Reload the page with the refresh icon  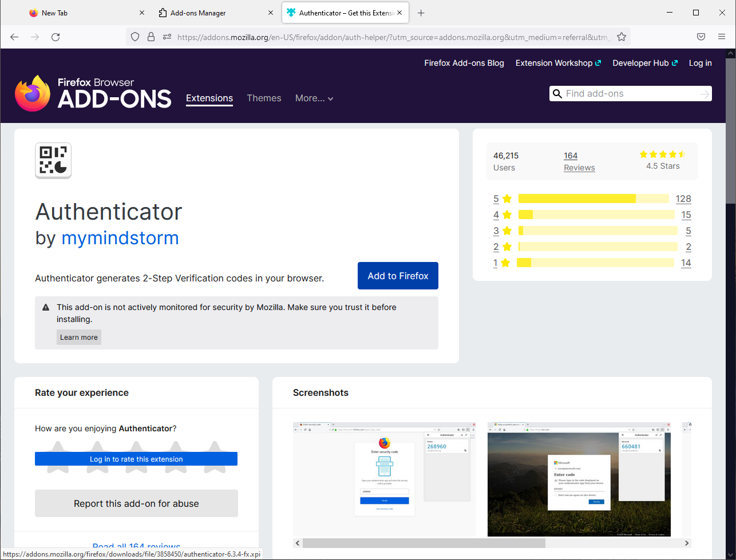(56, 37)
